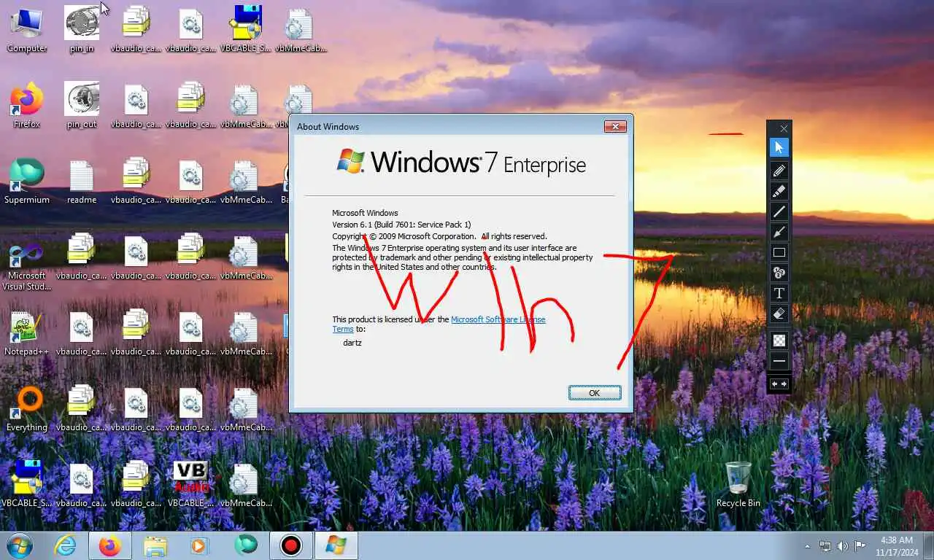Viewport: 934px width, 560px height.
Task: Select the readme text file icon
Action: click(82, 182)
